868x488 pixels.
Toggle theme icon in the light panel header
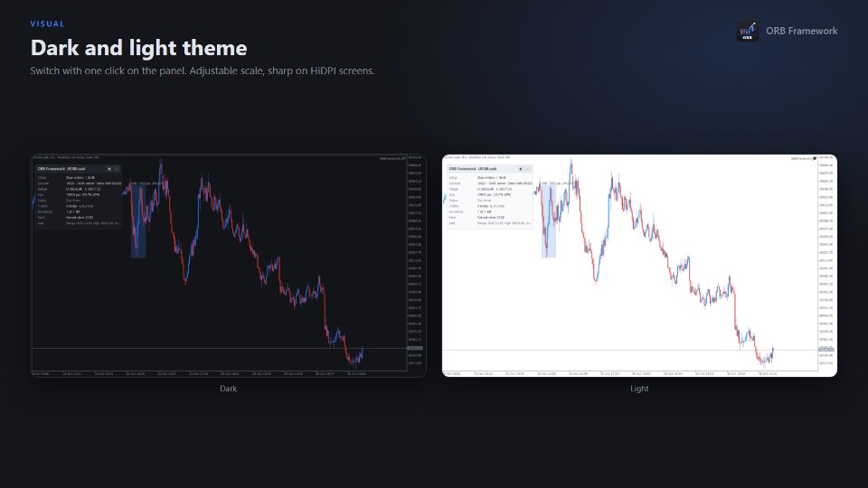[x=521, y=169]
